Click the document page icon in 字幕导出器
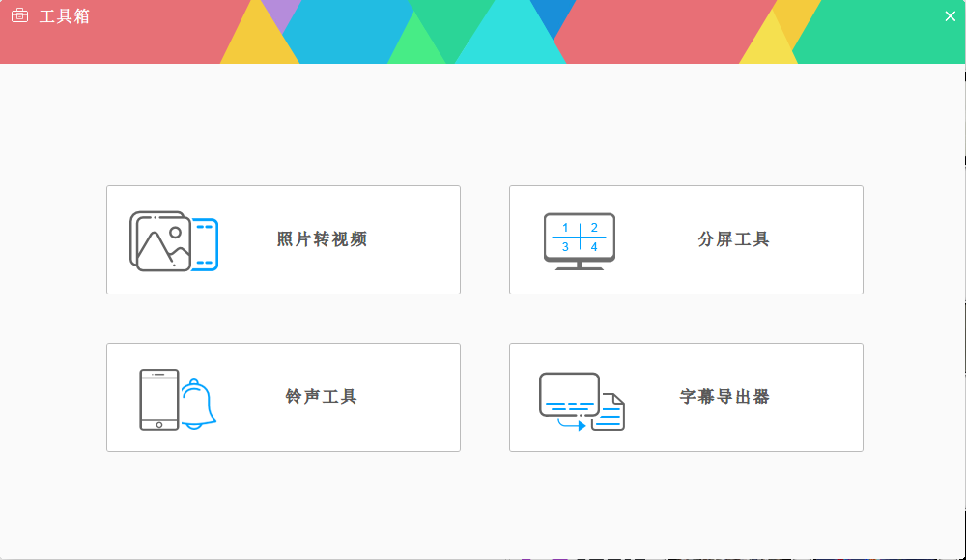Image resolution: width=966 pixels, height=560 pixels. tap(611, 412)
